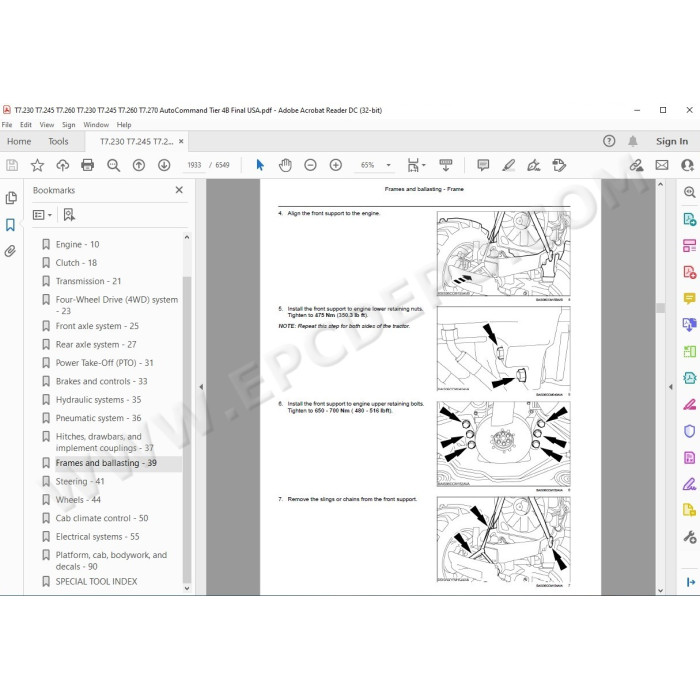Jump to Front axle system - 25
This screenshot has height=700, width=700.
[x=97, y=326]
